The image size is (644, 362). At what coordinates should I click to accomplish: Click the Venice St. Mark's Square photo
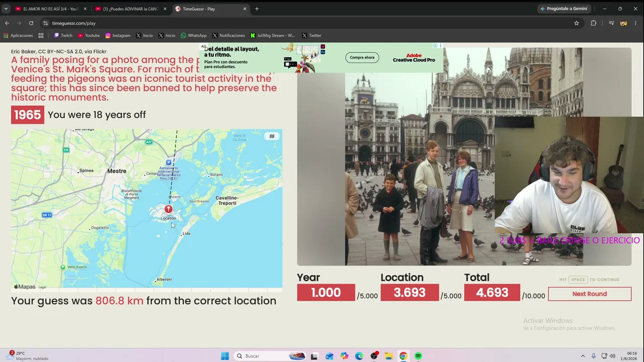464,156
